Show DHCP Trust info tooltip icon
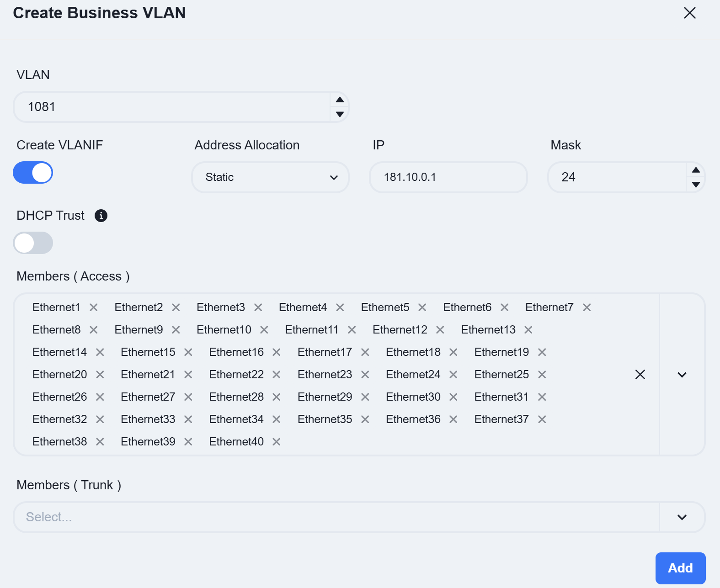This screenshot has width=720, height=588. pyautogui.click(x=101, y=216)
